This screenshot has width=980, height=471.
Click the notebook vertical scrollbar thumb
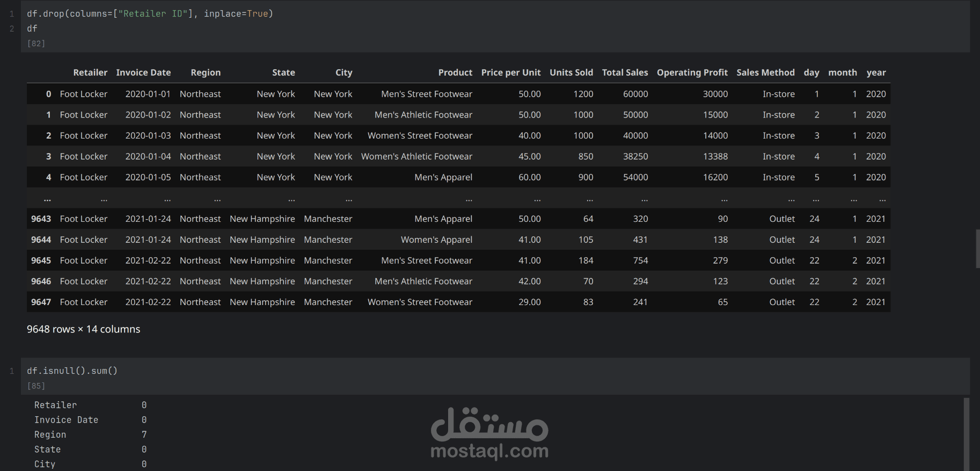977,249
